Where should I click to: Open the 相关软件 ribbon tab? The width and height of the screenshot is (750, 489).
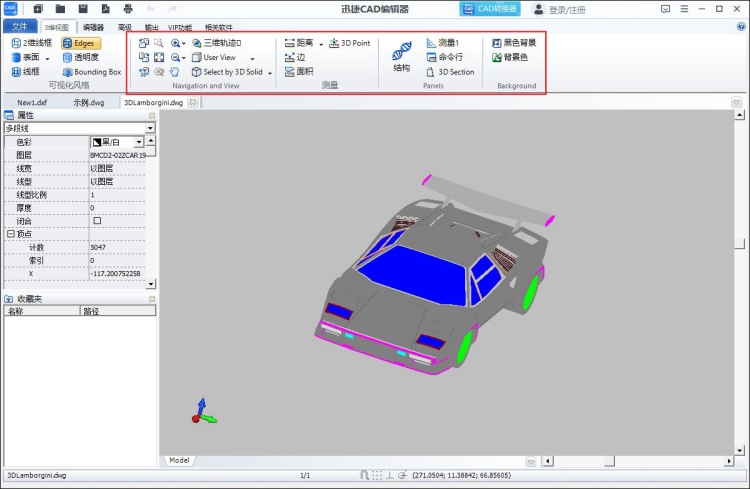tap(219, 27)
